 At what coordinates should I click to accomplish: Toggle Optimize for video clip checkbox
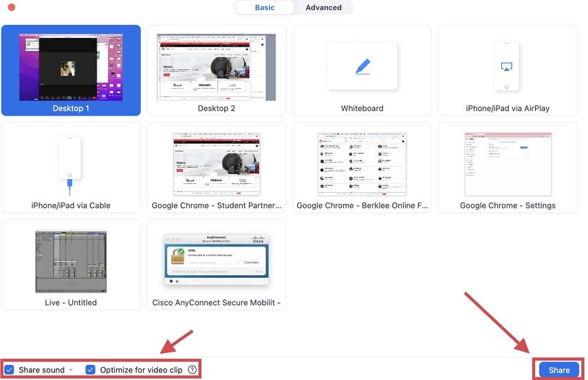90,370
